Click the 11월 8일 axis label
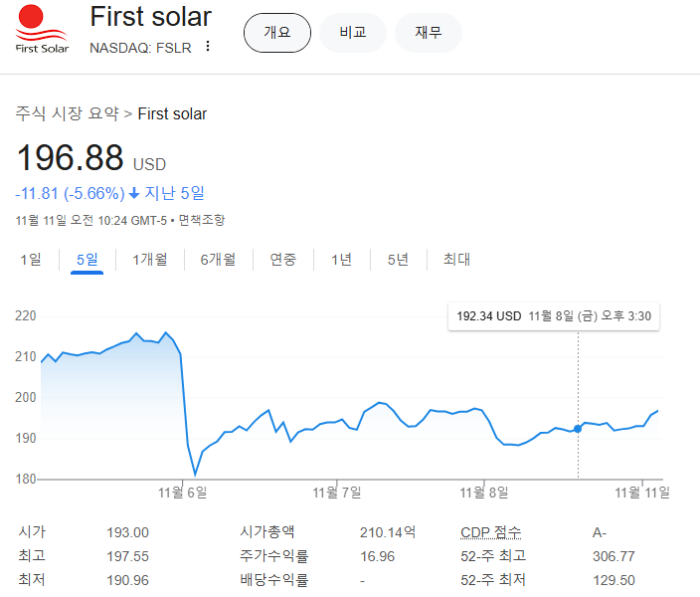 [484, 493]
